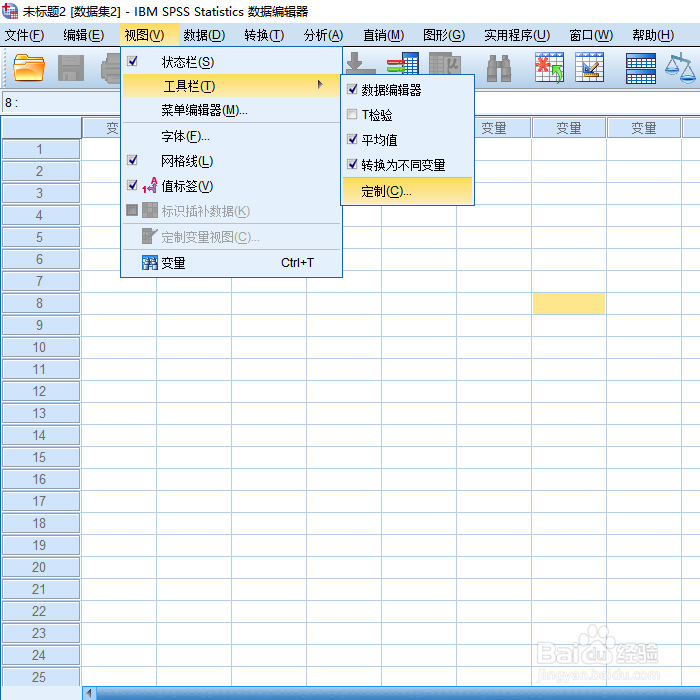Select row header 17

[x=41, y=501]
